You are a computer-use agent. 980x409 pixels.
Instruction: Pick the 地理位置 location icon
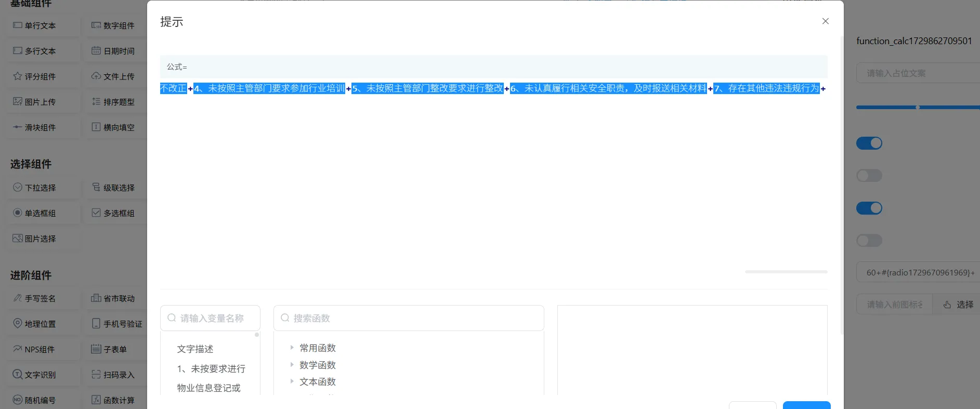(x=18, y=323)
